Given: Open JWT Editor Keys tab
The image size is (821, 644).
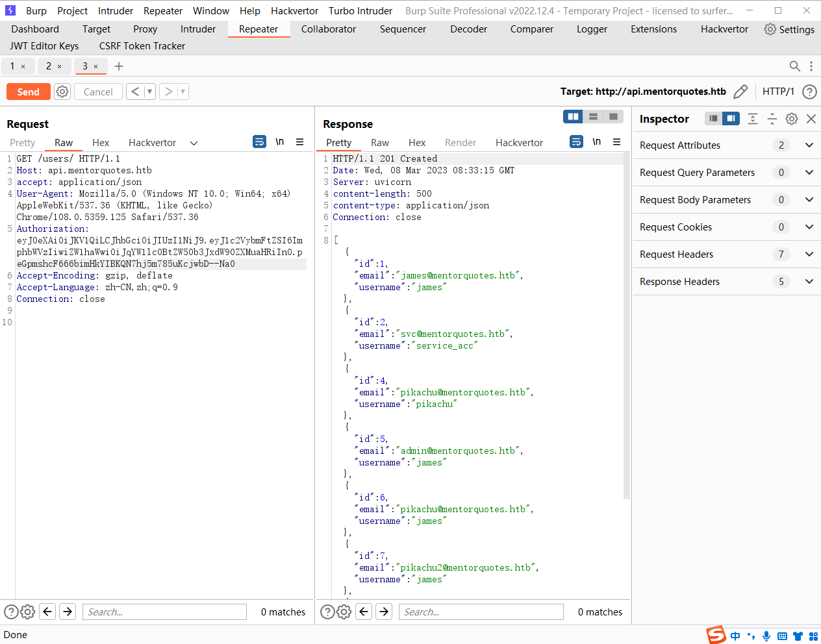Looking at the screenshot, I should pos(44,46).
